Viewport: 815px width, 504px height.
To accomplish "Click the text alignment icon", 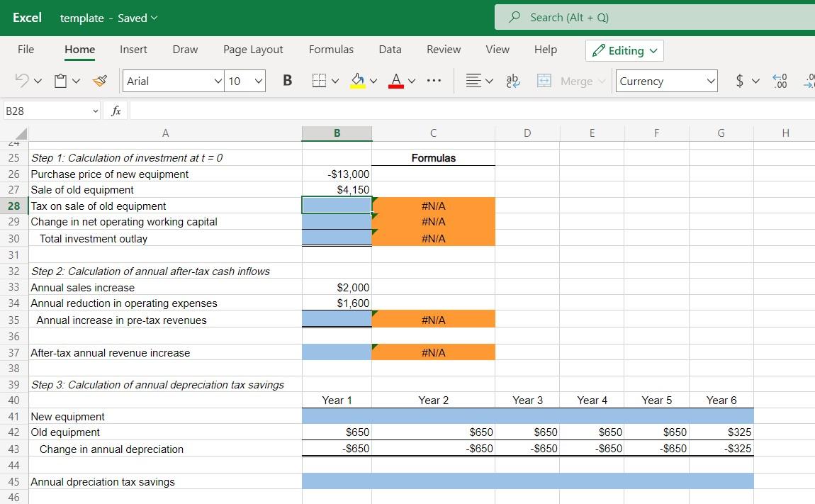I will pos(473,82).
